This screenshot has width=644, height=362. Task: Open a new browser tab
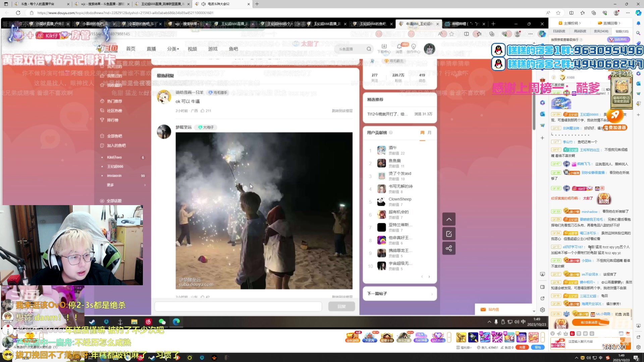257,4
